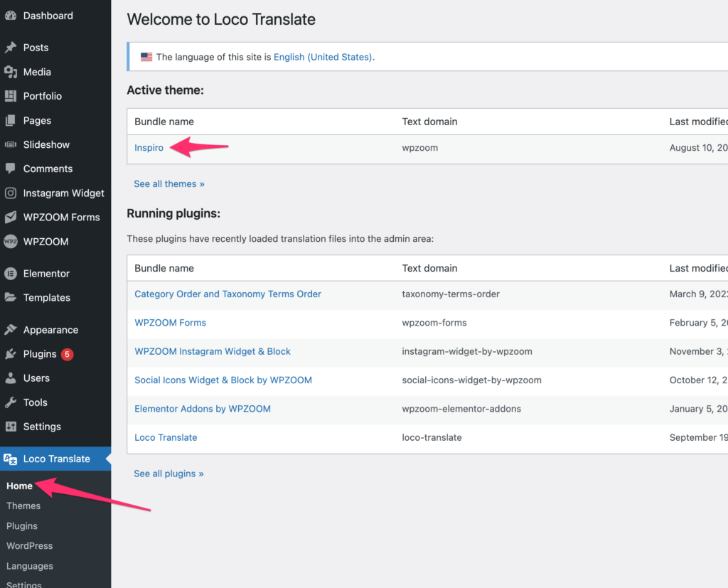Open the Comments menu label
728x588 pixels.
48,169
